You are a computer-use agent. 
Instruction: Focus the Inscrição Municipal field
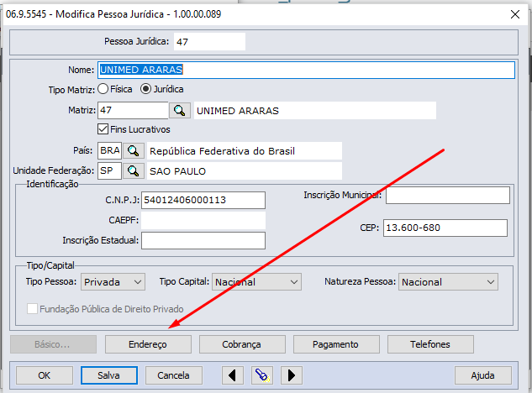[x=448, y=196]
